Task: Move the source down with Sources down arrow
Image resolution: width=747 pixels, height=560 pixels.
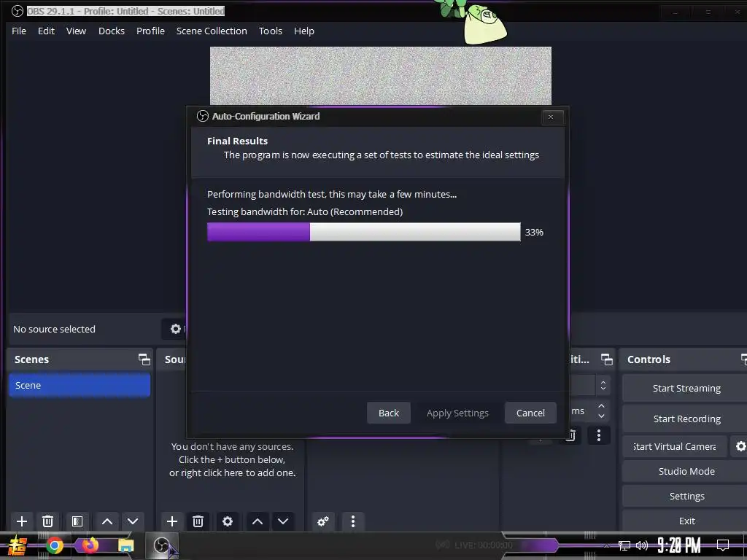Action: click(283, 521)
